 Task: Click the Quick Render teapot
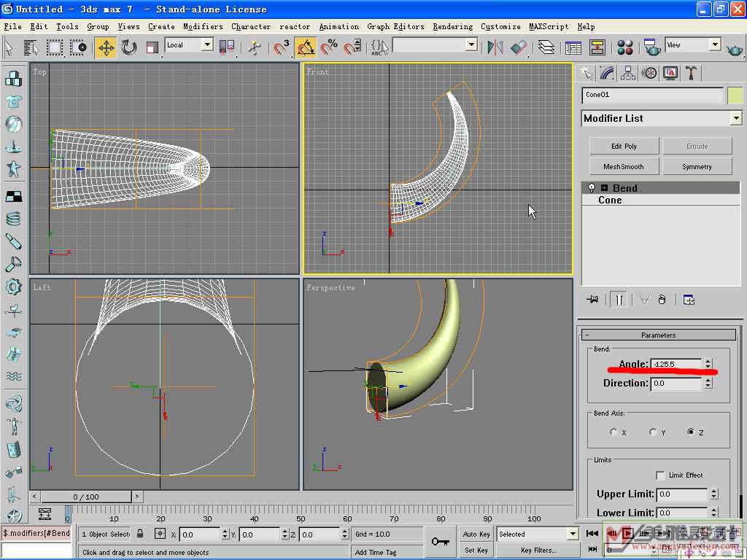[x=735, y=49]
